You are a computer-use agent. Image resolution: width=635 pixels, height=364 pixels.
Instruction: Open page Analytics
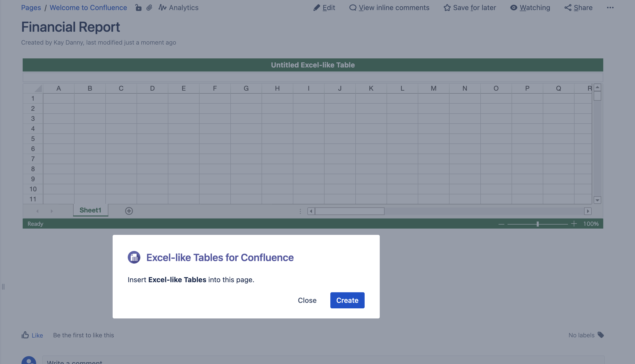(179, 8)
